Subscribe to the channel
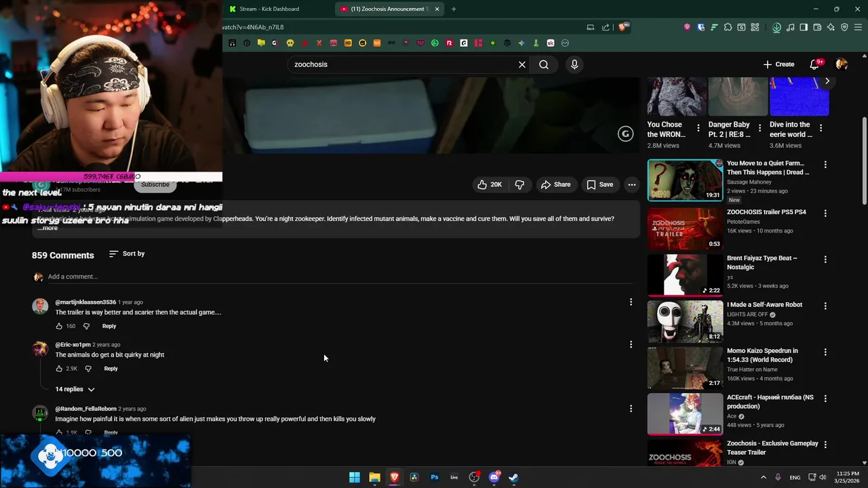 point(155,184)
